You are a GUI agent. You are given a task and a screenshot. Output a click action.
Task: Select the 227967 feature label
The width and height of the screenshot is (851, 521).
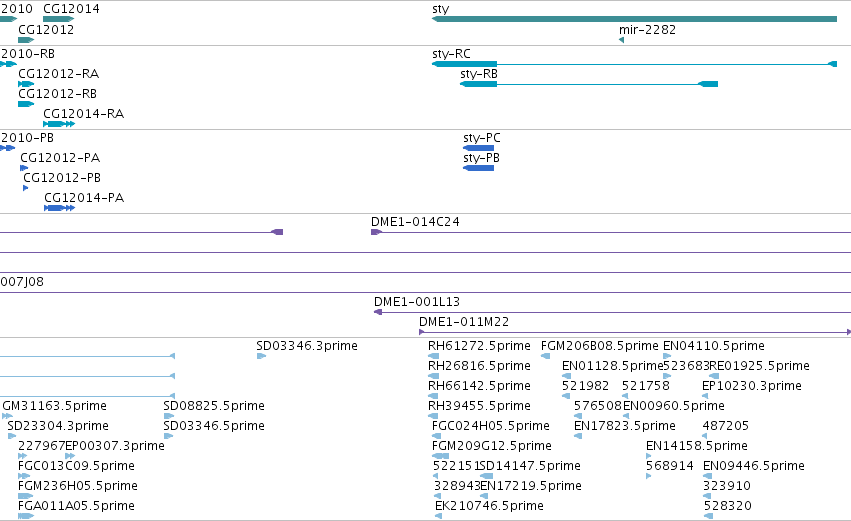click(41, 446)
